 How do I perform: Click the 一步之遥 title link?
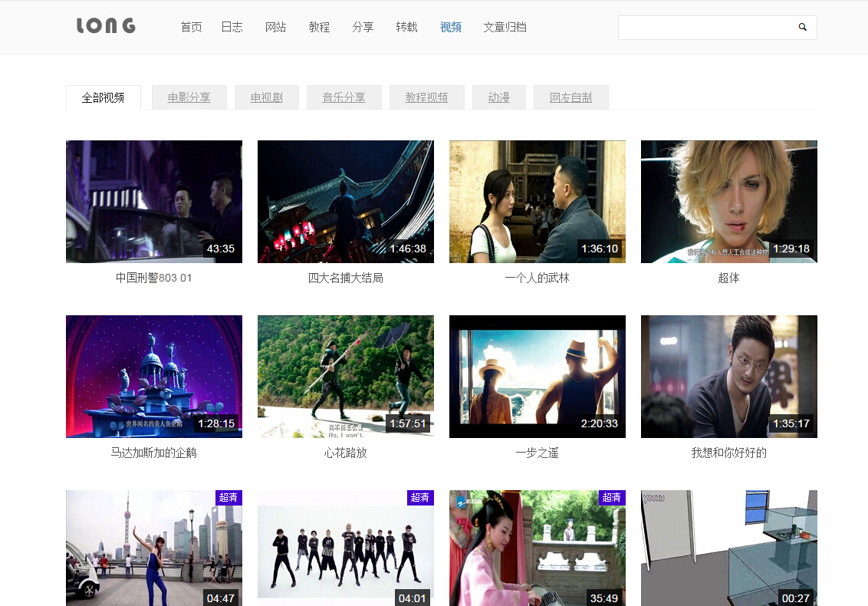(538, 453)
